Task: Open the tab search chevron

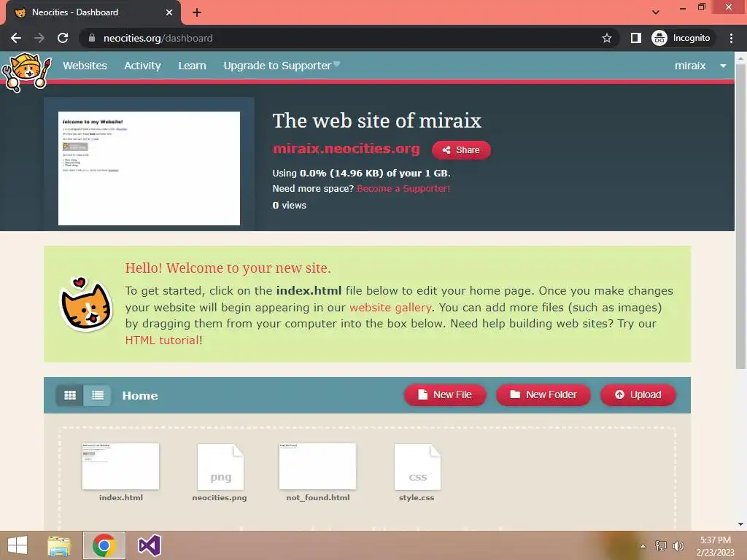Action: click(x=656, y=12)
